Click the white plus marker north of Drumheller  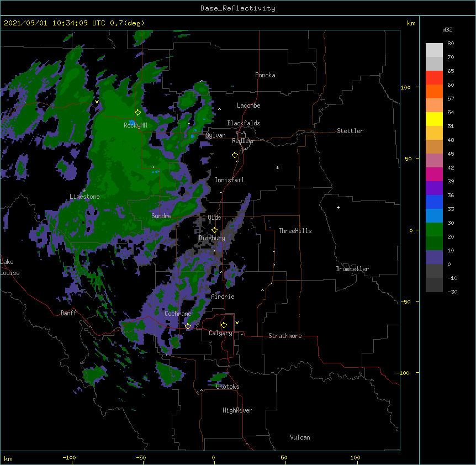point(338,207)
